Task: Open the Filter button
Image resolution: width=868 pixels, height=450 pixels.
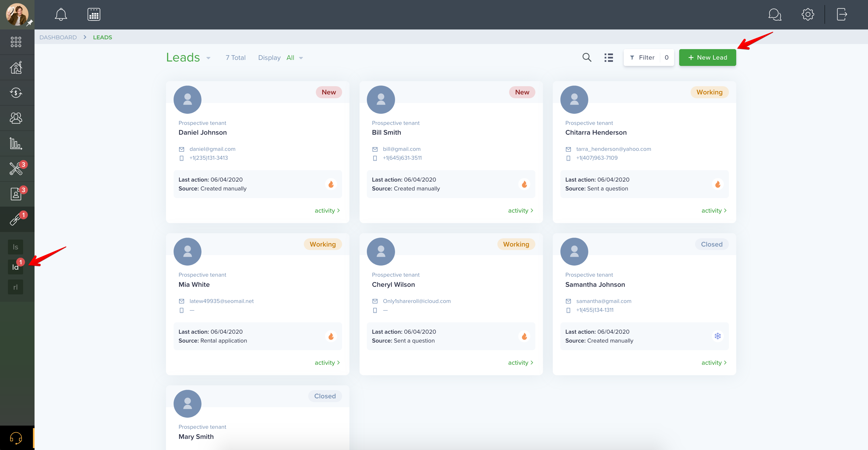Action: tap(649, 58)
